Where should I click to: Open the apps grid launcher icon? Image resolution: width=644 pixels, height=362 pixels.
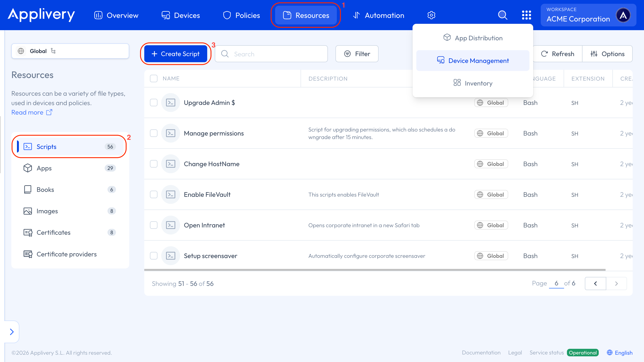[x=526, y=15]
